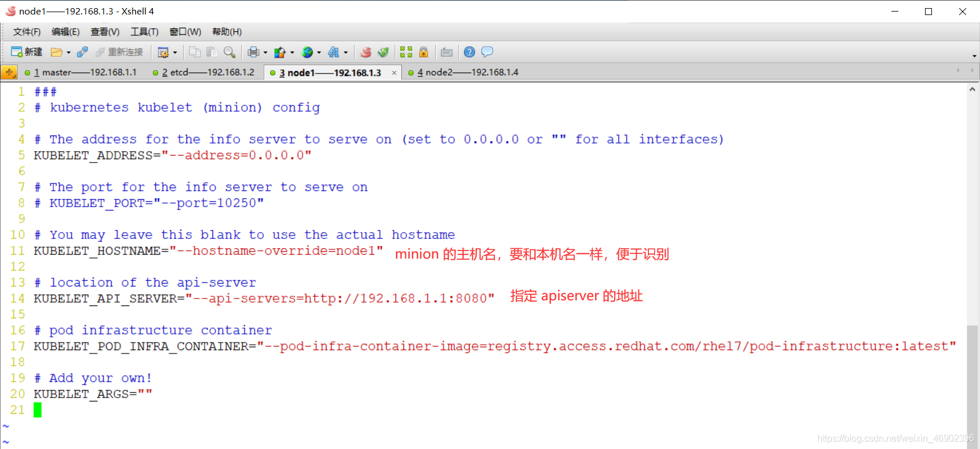Screen dimensions: 980x449
Task: Click the lock screen padlock icon
Action: pyautogui.click(x=424, y=52)
